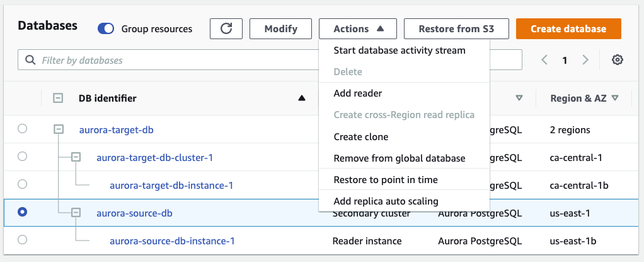Collapse the aurora-source-db tree node
This screenshot has height=262, width=644.
[x=76, y=213]
